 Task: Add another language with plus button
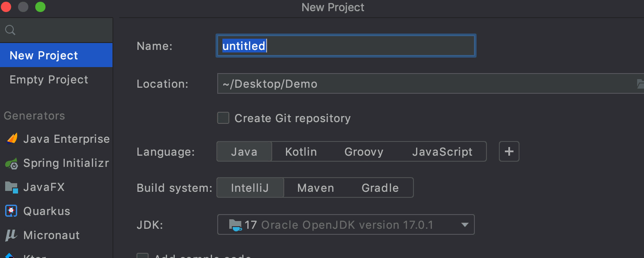point(509,152)
